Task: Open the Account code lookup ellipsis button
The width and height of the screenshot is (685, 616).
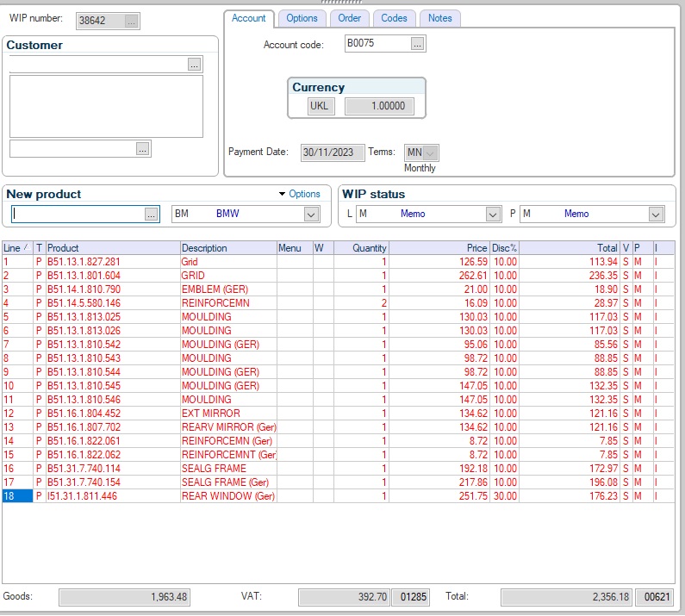Action: [418, 44]
